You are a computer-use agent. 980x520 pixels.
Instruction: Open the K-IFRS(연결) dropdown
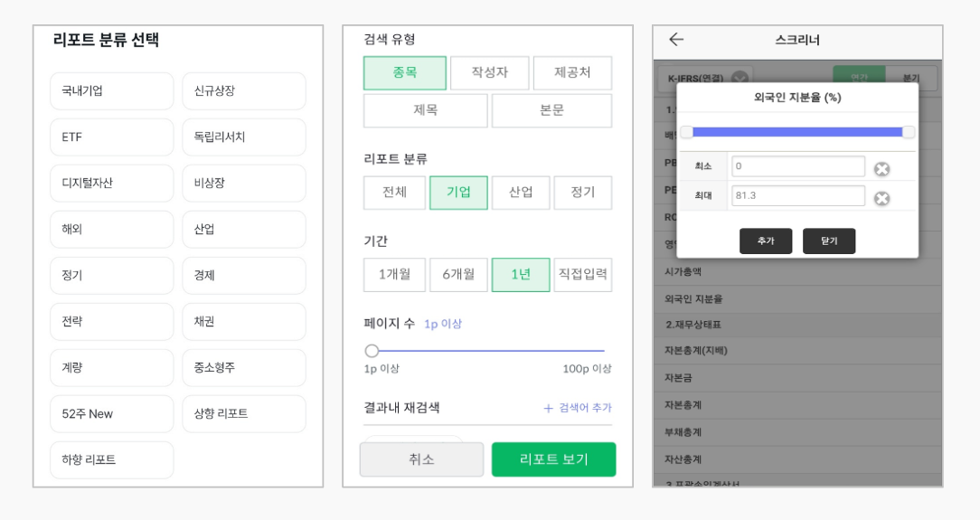[x=740, y=78]
